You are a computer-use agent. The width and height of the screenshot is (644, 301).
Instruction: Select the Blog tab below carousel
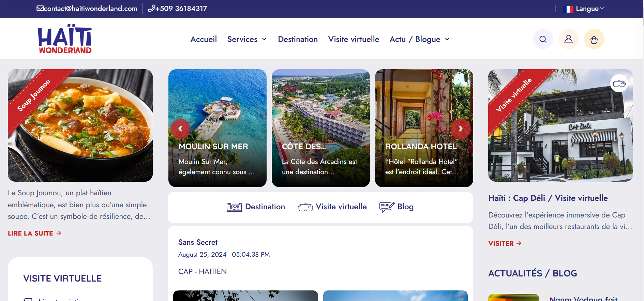(x=396, y=207)
